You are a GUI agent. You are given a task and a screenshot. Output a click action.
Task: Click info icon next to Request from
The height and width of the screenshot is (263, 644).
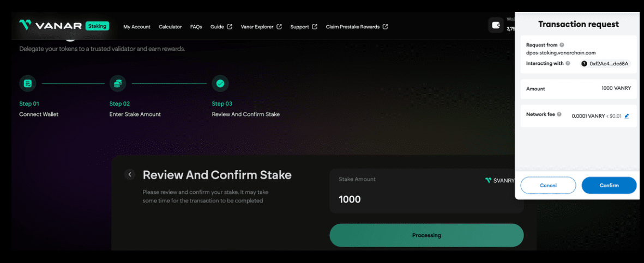click(562, 45)
